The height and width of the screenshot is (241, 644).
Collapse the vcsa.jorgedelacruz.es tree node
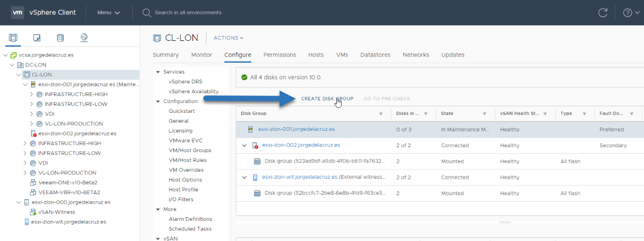click(x=5, y=55)
